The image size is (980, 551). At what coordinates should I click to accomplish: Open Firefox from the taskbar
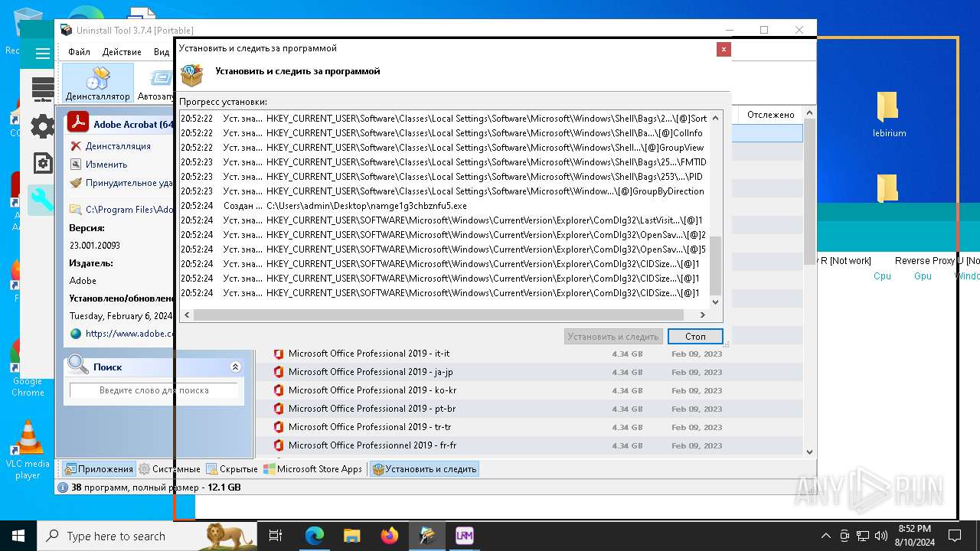coord(390,536)
